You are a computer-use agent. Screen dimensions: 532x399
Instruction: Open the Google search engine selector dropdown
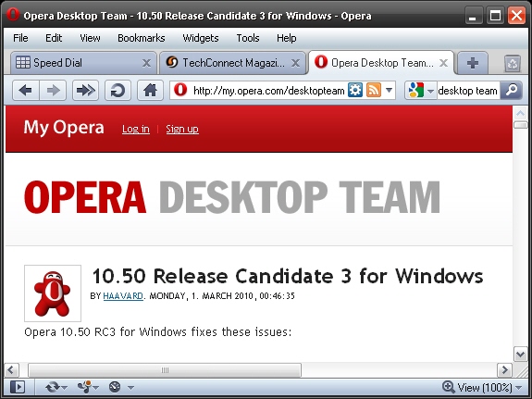coord(421,91)
